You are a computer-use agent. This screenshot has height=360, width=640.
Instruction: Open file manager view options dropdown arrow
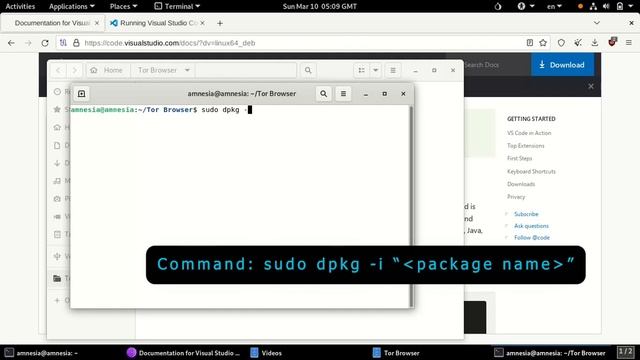tap(376, 70)
